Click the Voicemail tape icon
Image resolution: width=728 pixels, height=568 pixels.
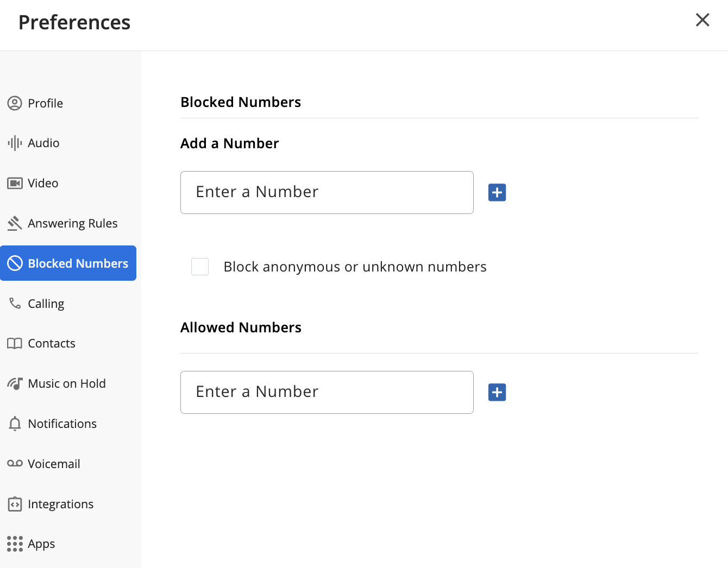click(15, 463)
